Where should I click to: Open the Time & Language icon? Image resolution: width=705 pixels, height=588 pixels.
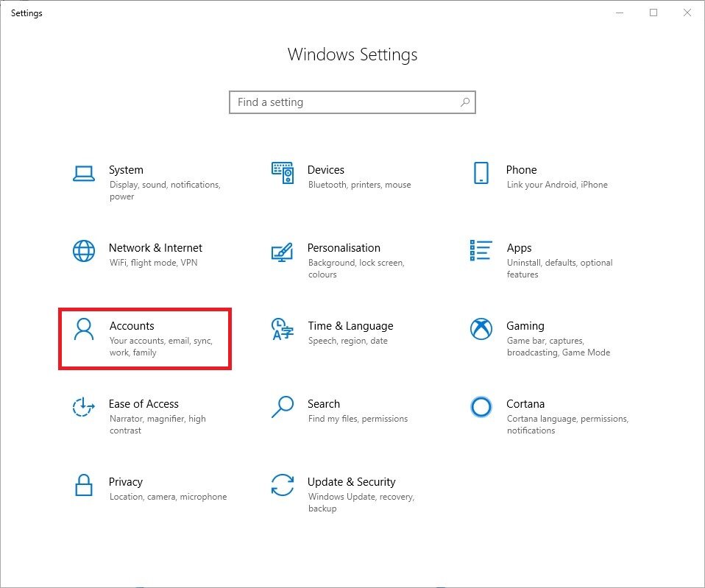coord(283,329)
